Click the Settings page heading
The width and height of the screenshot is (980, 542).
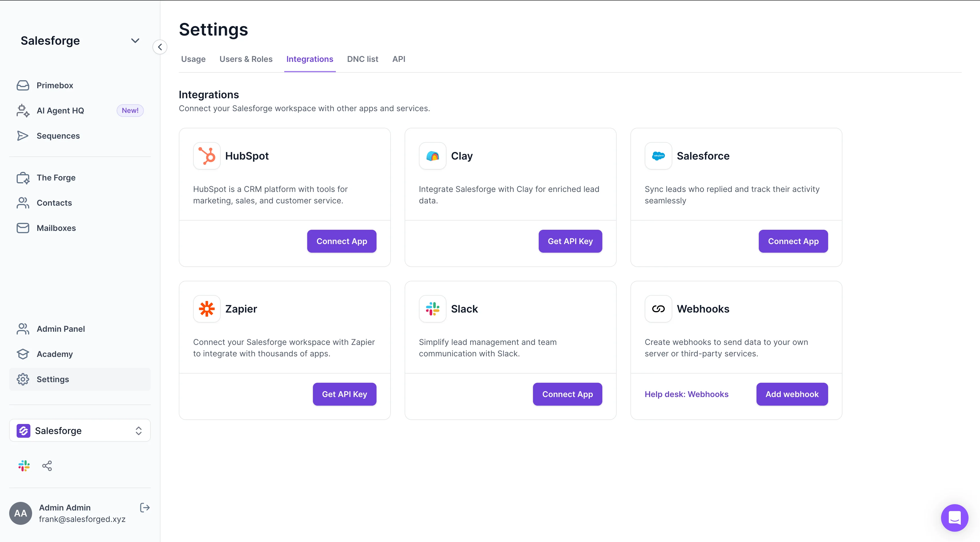(213, 29)
